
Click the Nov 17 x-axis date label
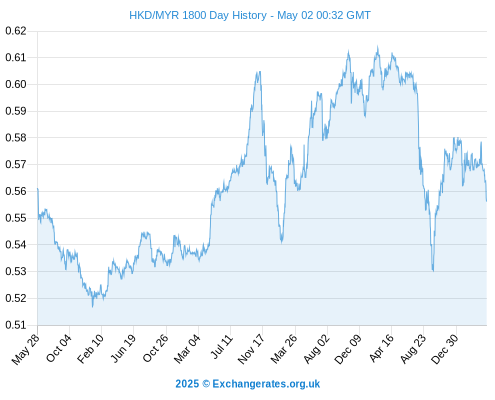tap(251, 349)
